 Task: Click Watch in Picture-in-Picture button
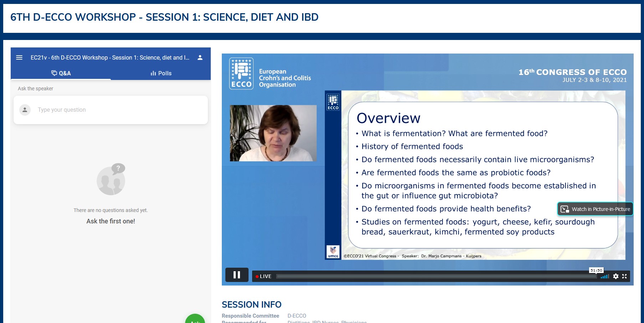pyautogui.click(x=595, y=209)
